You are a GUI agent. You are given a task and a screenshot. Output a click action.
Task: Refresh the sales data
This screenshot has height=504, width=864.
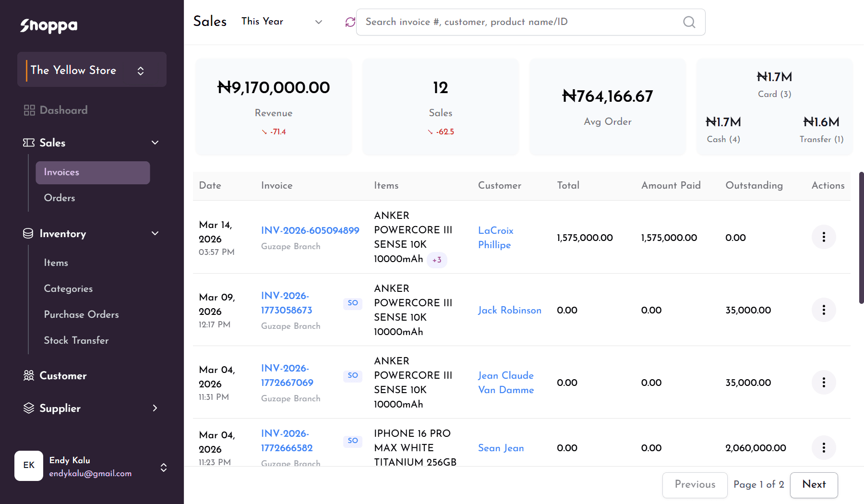(350, 22)
